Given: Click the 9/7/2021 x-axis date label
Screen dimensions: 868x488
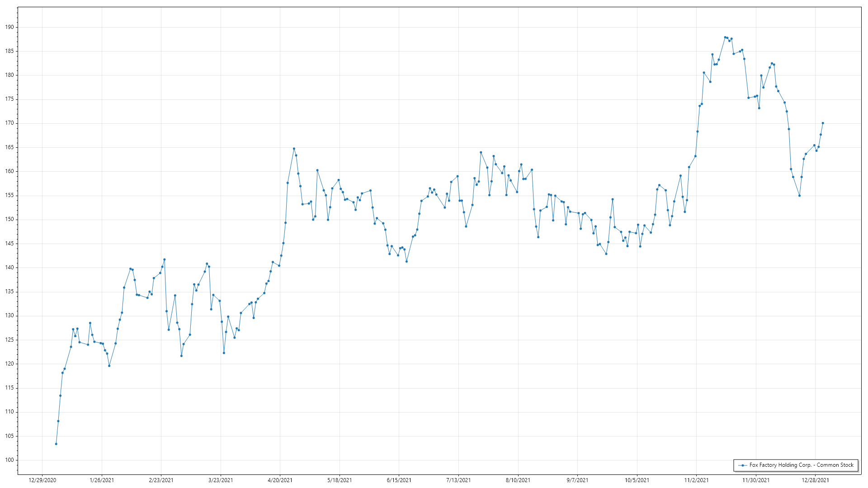Looking at the screenshot, I should pyautogui.click(x=577, y=480).
